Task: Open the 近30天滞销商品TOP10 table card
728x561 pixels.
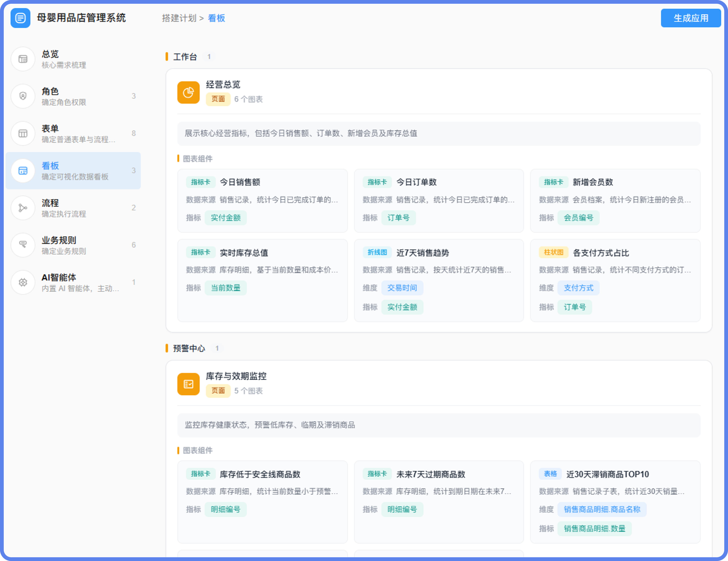Action: tap(615, 502)
